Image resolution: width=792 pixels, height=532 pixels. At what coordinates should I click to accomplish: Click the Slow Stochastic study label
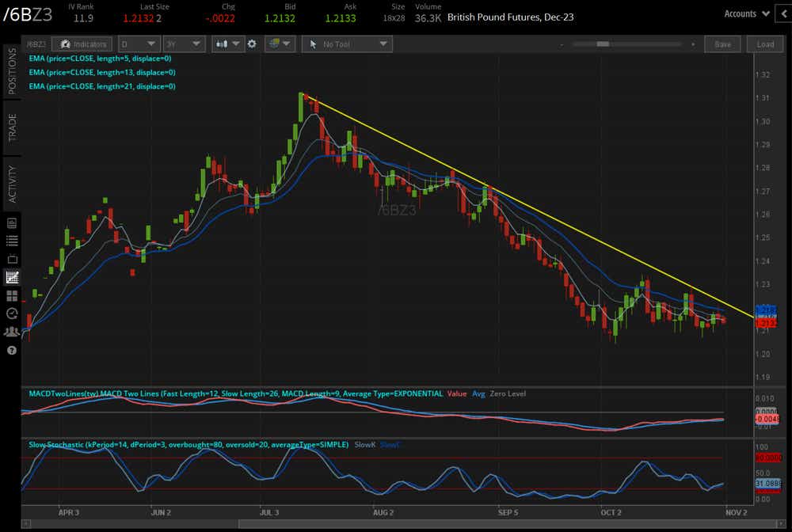pos(188,445)
